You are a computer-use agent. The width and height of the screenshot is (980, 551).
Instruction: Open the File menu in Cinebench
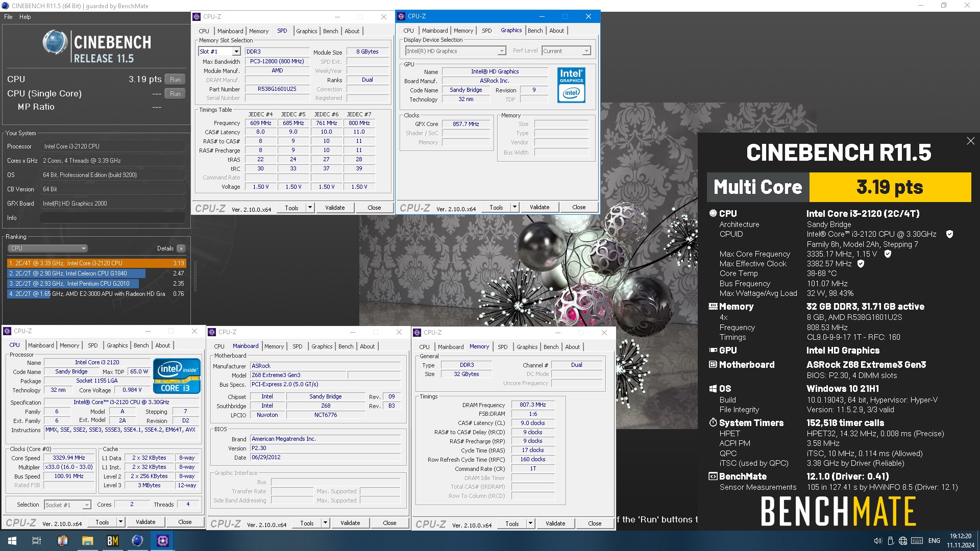[8, 17]
